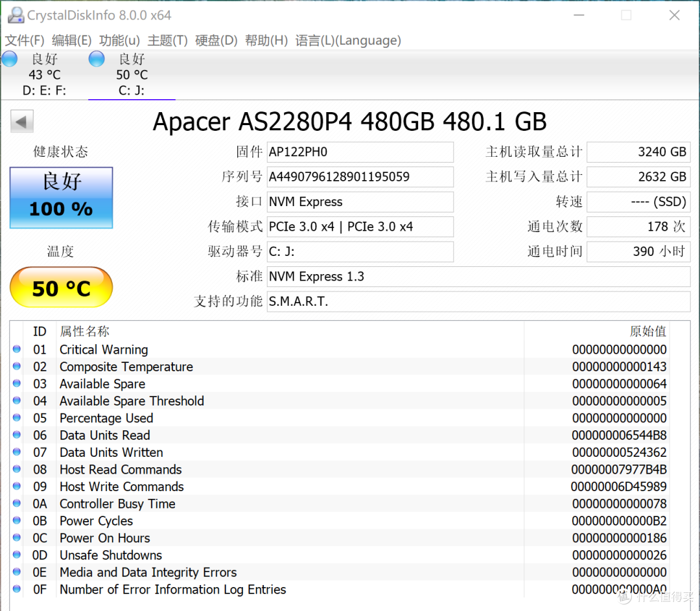Image resolution: width=700 pixels, height=611 pixels.
Task: Click the status dot beside Unsafe Shutdowns
Action: pos(17,555)
